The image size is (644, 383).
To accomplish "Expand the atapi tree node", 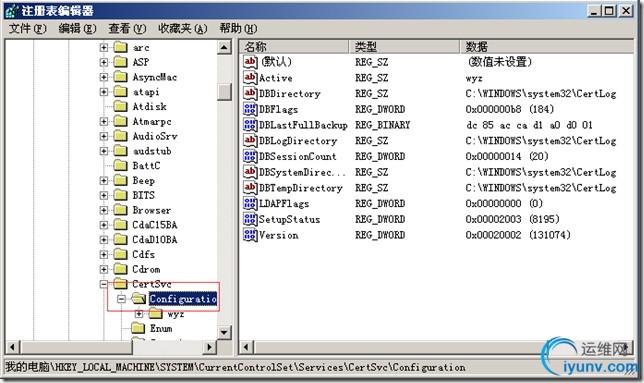I will (x=104, y=92).
